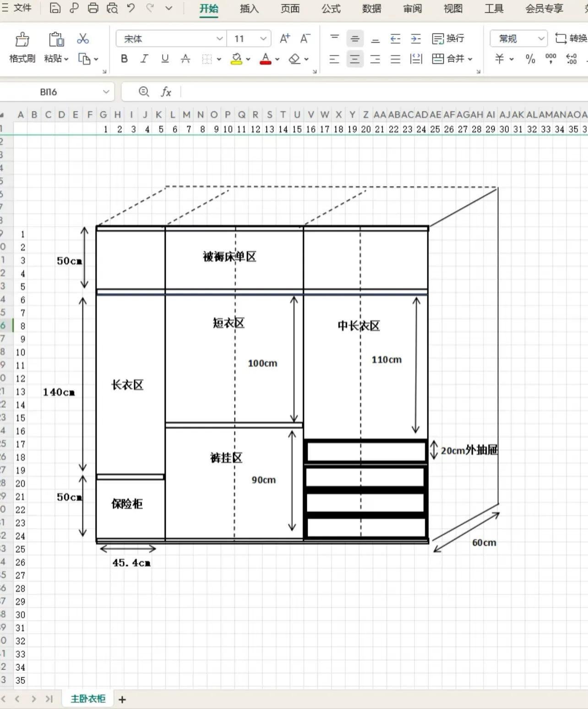Toggle Italic formatting

144,59
